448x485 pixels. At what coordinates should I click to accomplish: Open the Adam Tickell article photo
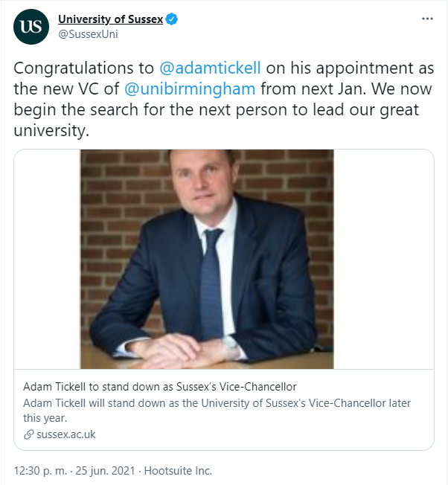tap(207, 259)
